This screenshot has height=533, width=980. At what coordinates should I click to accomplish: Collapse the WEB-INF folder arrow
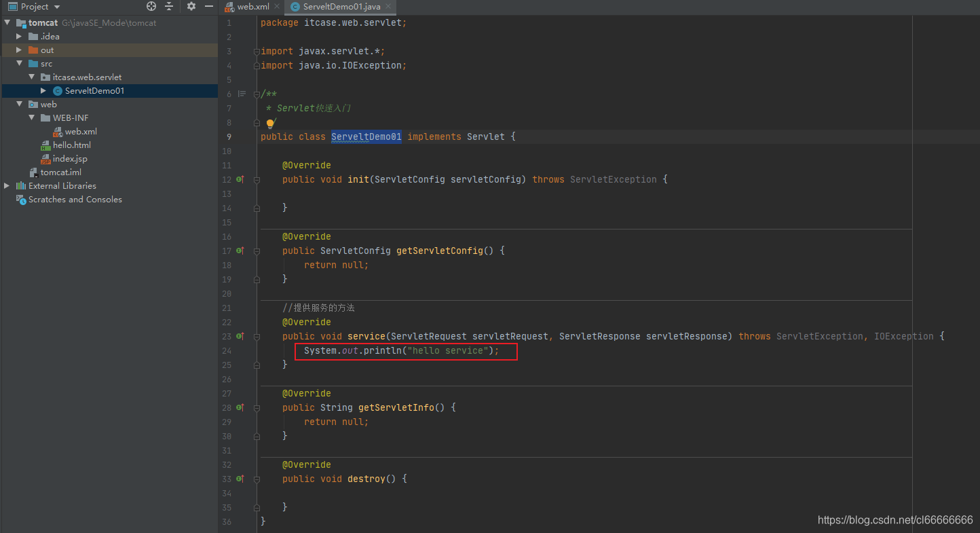[32, 118]
